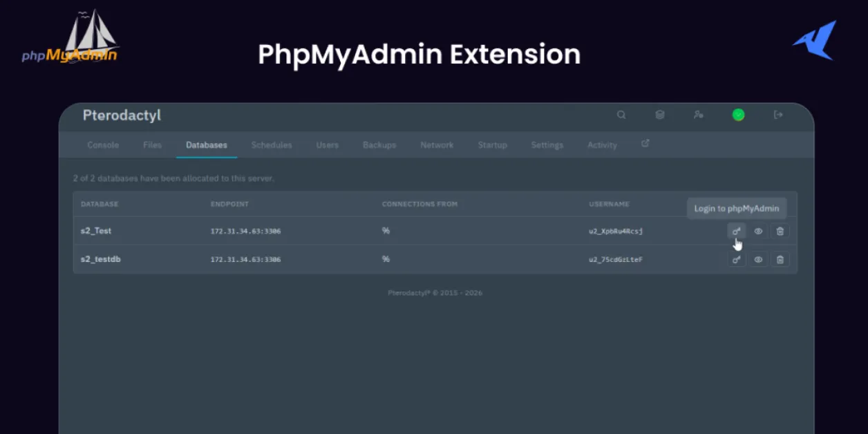Click the blue bird logo at top right
The height and width of the screenshot is (434, 868).
pos(814,40)
